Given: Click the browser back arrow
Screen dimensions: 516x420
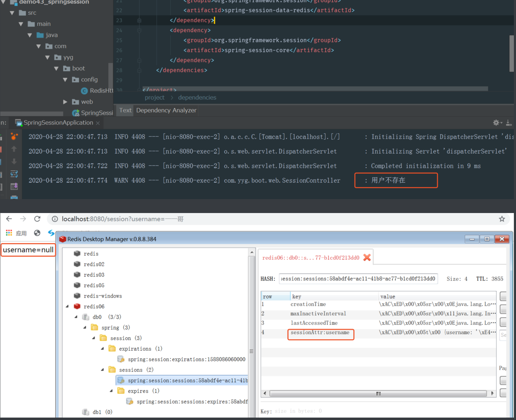Looking at the screenshot, I should pyautogui.click(x=9, y=219).
